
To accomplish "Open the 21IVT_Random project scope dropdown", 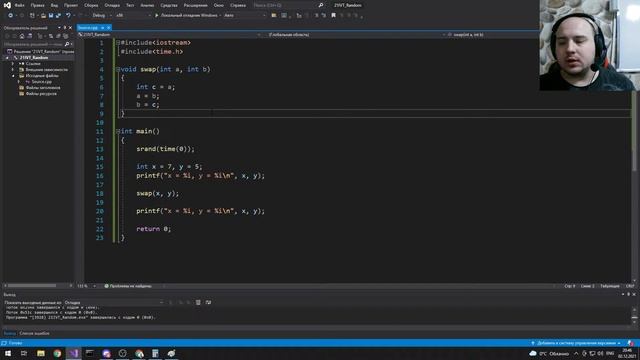I will tap(169, 35).
